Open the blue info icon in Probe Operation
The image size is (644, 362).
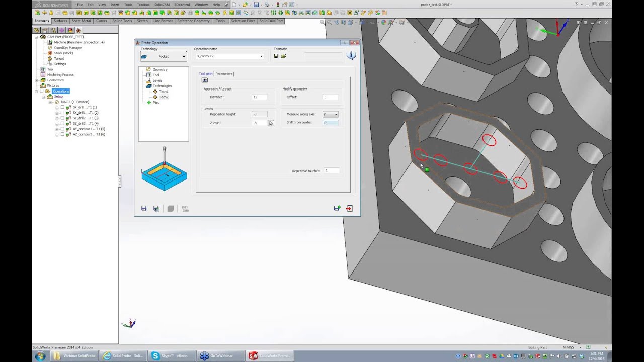[352, 56]
